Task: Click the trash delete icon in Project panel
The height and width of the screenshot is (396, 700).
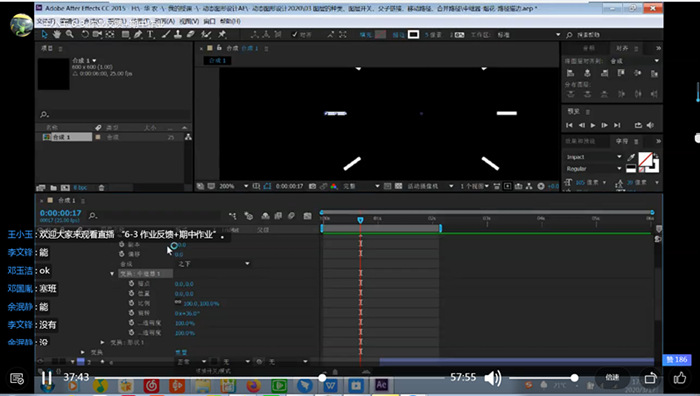Action: point(101,188)
